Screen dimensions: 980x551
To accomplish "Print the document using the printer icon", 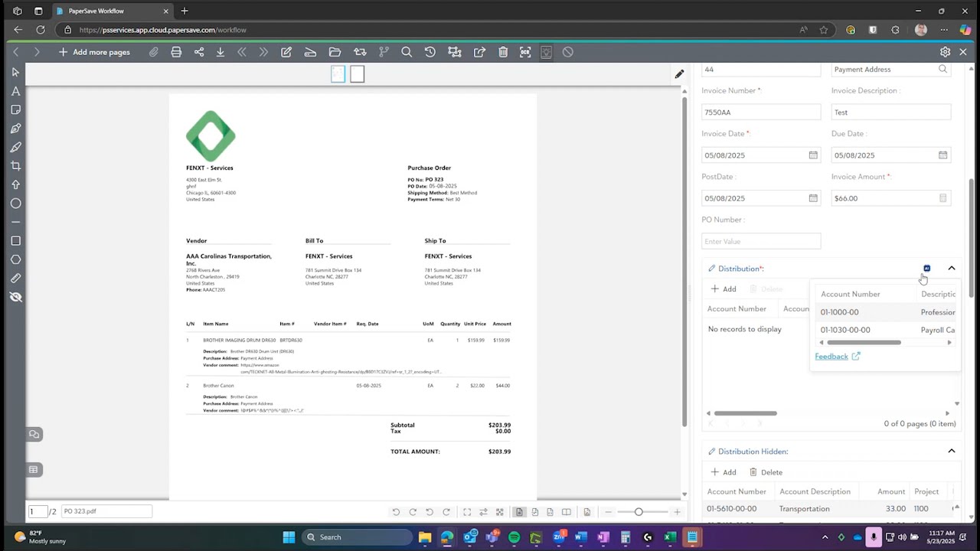I will tap(176, 52).
